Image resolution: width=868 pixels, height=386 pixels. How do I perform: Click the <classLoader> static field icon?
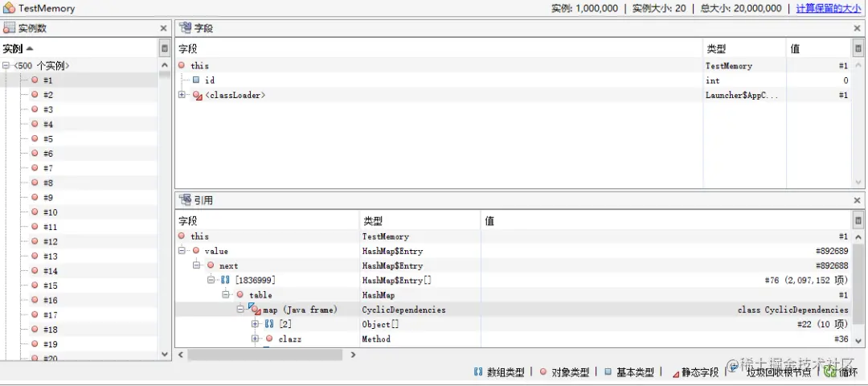tap(198, 95)
